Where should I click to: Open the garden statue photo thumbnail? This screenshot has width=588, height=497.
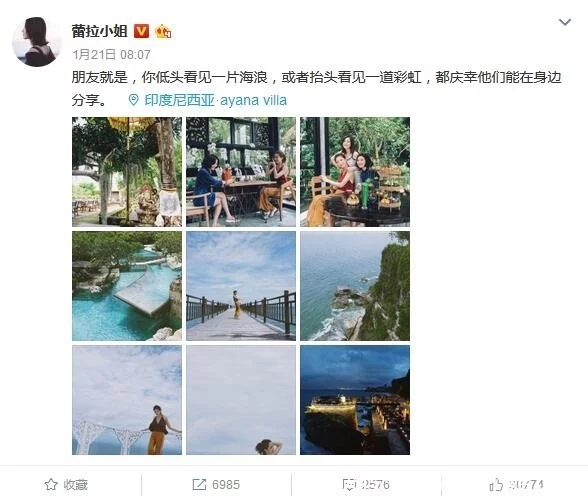[127, 172]
